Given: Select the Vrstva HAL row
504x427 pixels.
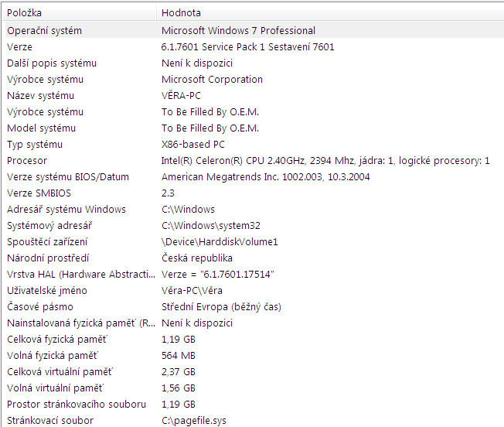Looking at the screenshot, I should pyautogui.click(x=254, y=275).
